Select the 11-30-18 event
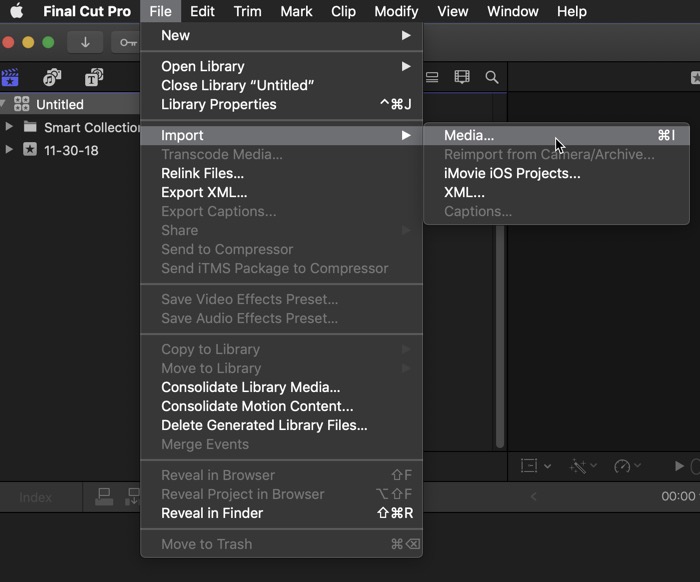The image size is (700, 582). coord(71,150)
